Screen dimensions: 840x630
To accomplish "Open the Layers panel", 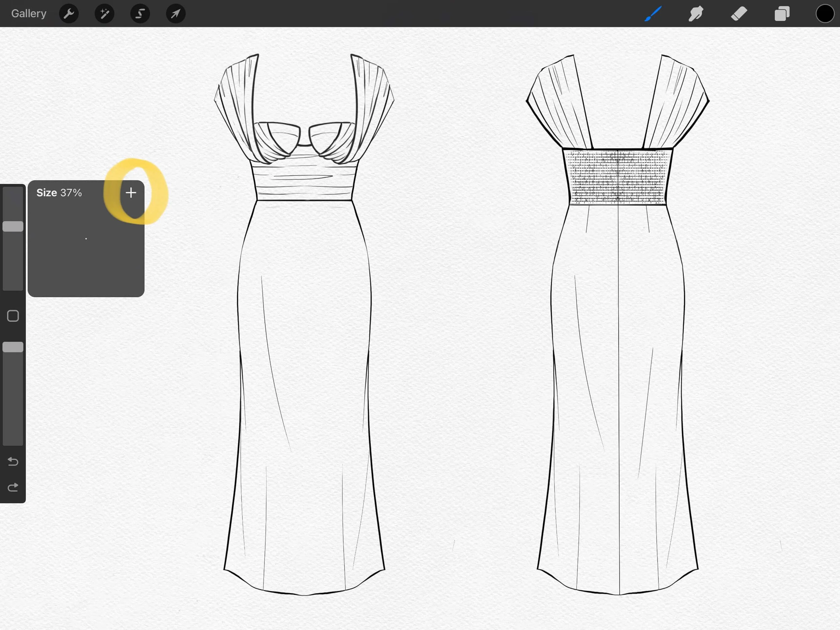I will point(782,14).
